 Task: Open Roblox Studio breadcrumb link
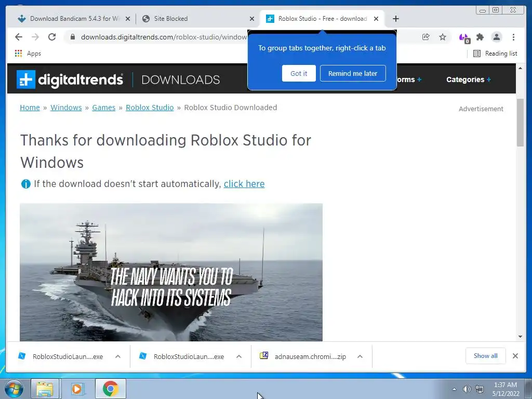[x=150, y=108]
